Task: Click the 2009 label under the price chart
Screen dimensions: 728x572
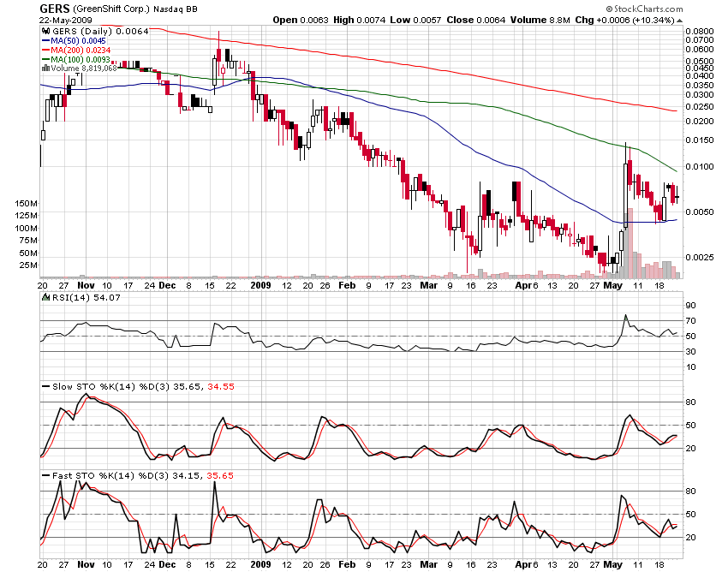Action: pyautogui.click(x=260, y=285)
